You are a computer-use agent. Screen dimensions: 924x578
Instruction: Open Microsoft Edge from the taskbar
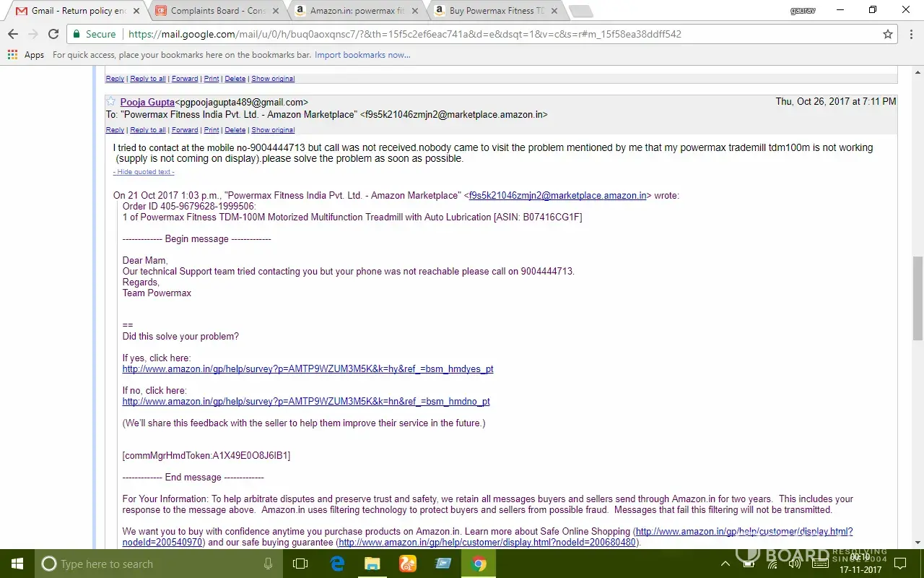coord(337,564)
